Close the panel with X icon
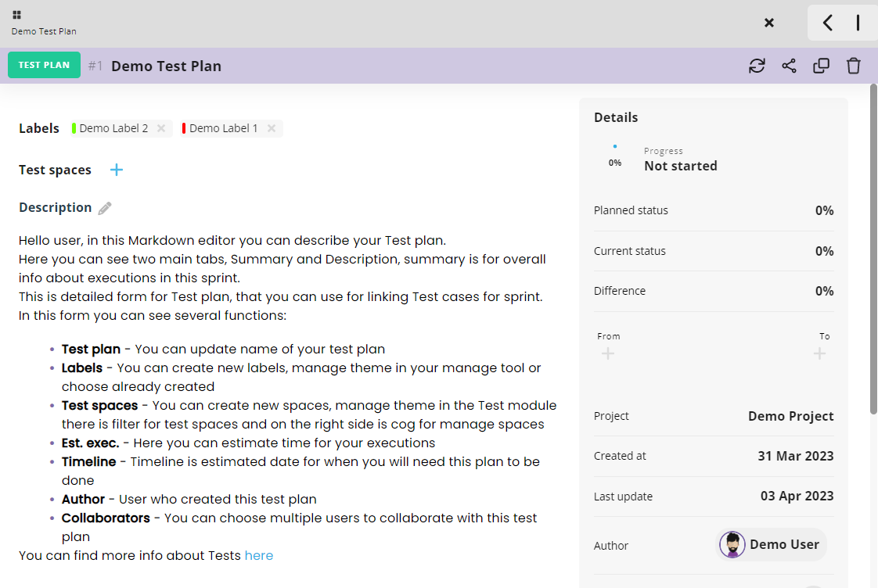Viewport: 878px width, 588px height. (769, 23)
